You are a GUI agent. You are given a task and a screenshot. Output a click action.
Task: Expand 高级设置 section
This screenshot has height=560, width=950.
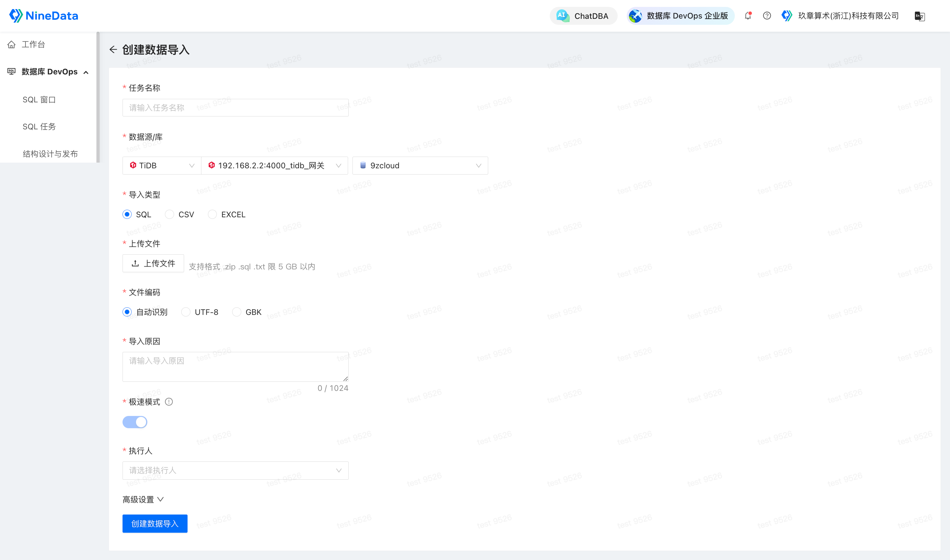point(143,500)
